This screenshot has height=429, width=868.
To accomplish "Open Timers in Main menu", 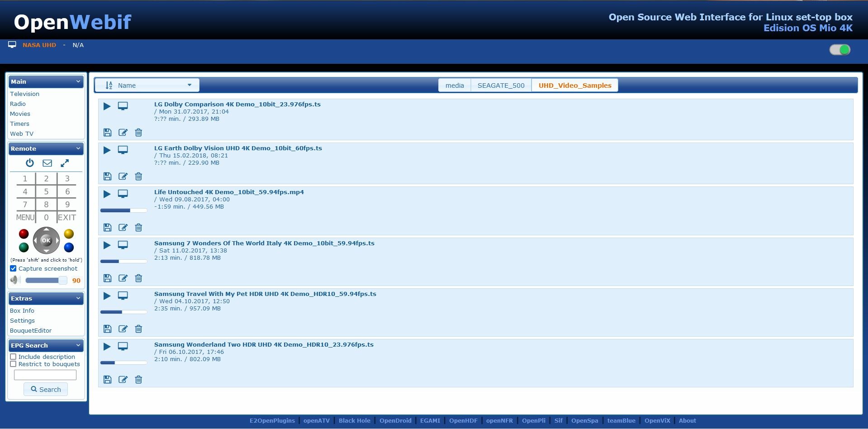I will click(x=19, y=124).
